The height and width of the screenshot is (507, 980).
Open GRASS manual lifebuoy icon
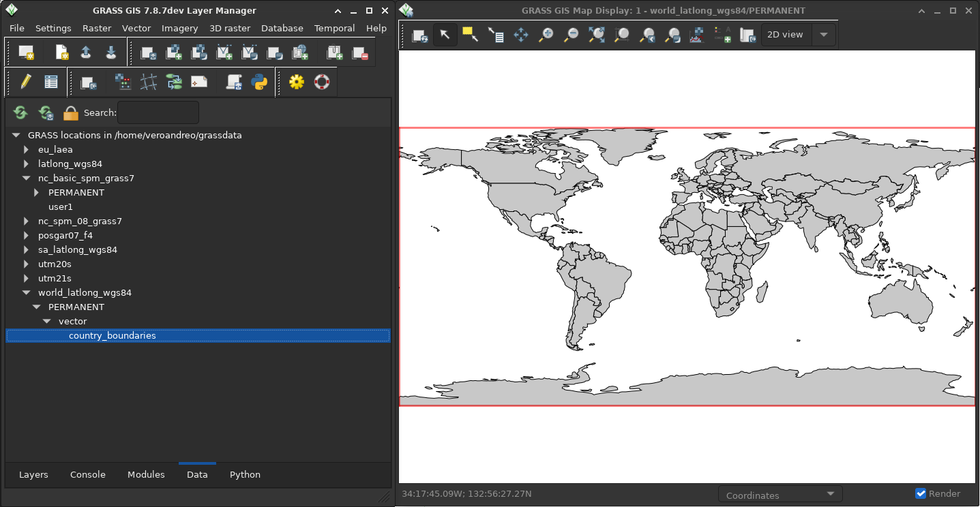pos(321,82)
